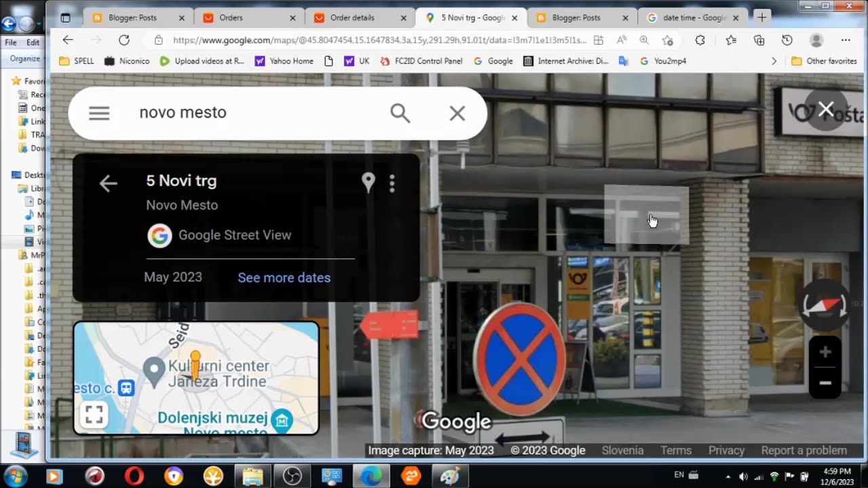Open the Niconico bookmark
This screenshot has height=488, width=868.
[126, 61]
